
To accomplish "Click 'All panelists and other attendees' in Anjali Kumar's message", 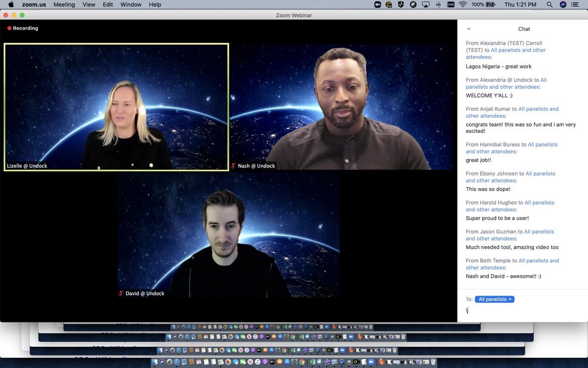I will point(513,112).
